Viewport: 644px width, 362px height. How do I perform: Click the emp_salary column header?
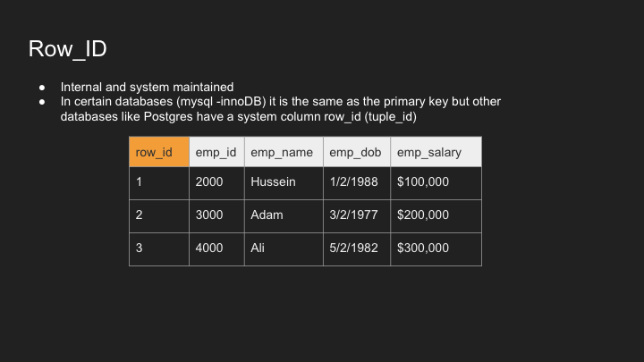(436, 152)
